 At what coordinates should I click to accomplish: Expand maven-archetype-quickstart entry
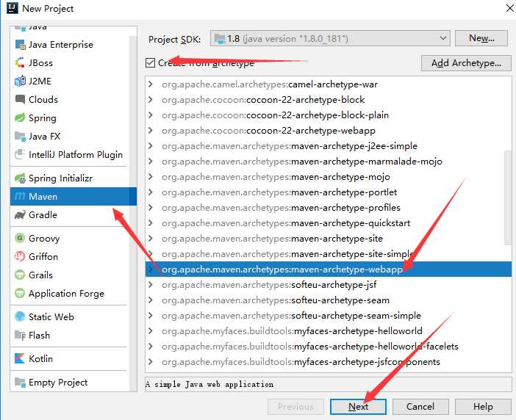tap(151, 223)
